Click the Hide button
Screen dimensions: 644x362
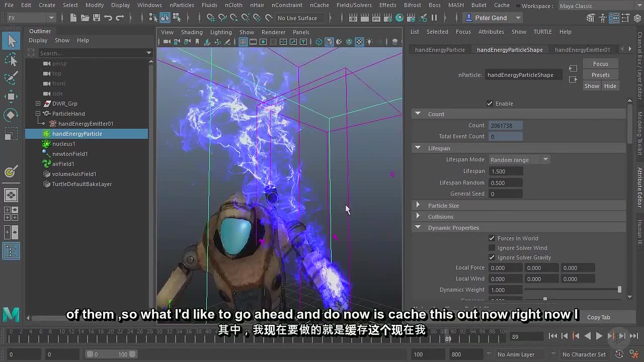click(x=610, y=86)
